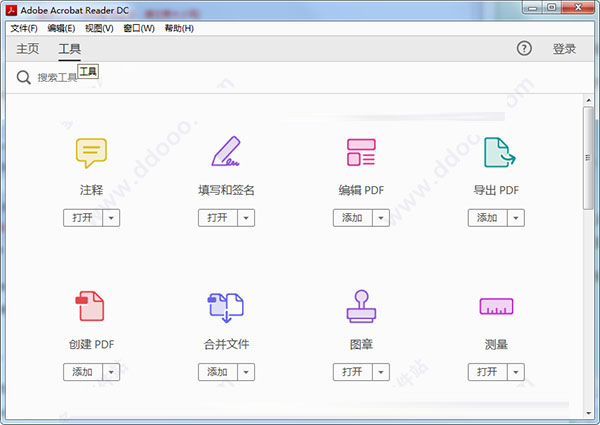
Task: Maximize the Acrobat Reader window
Action: (552, 7)
